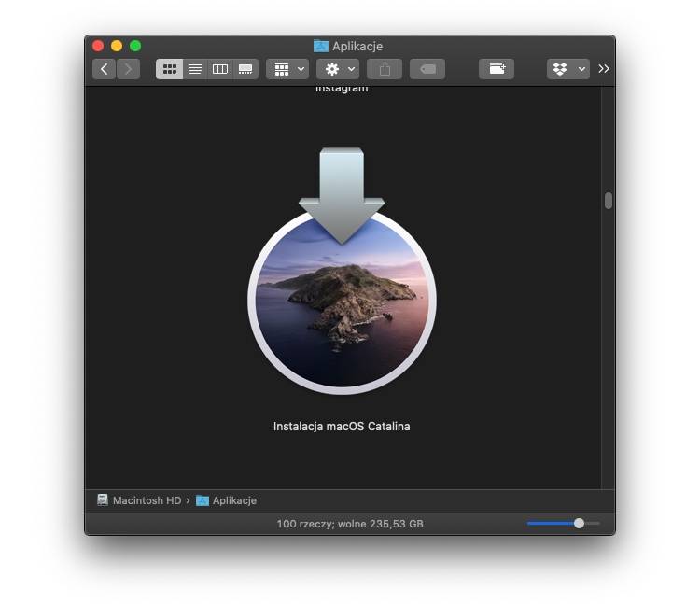
Task: Create a new folder via toolbar icon
Action: (x=497, y=69)
